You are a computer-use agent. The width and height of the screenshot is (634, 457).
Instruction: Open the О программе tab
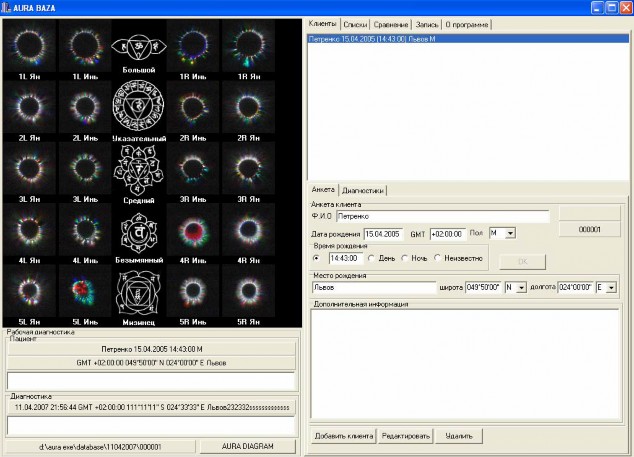[467, 25]
